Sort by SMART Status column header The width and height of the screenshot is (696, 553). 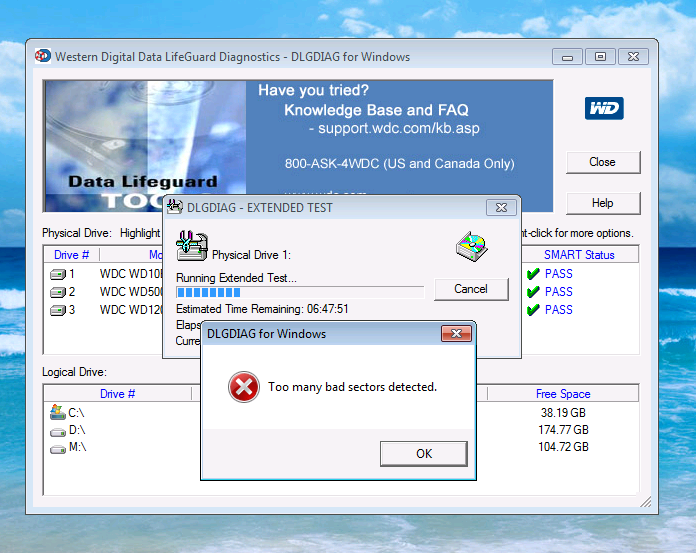(x=579, y=255)
